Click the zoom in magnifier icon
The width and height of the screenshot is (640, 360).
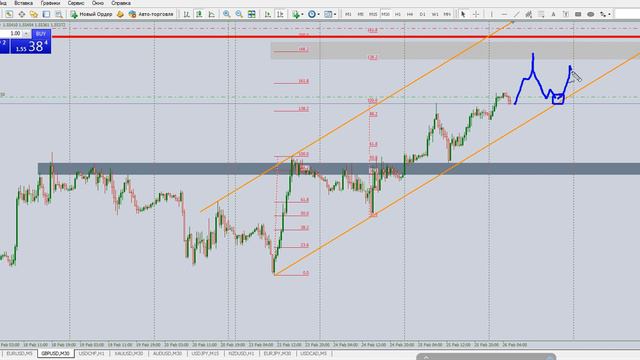(227, 14)
